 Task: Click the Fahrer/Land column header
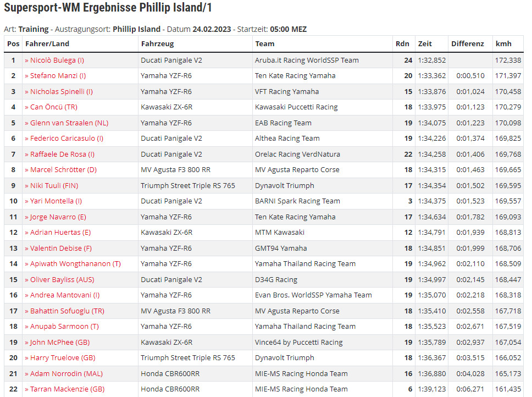(x=47, y=44)
